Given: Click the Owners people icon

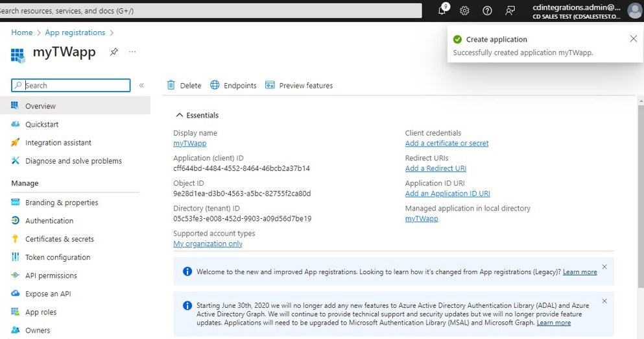Looking at the screenshot, I should (15, 330).
